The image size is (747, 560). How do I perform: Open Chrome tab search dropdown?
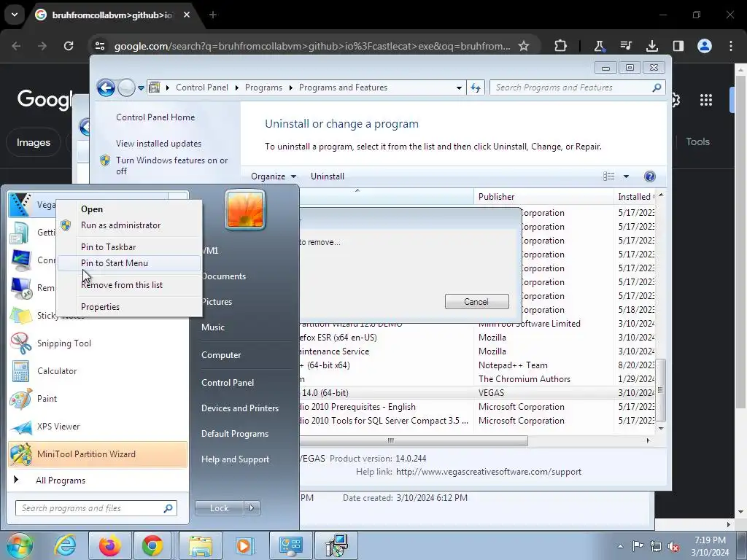(15, 15)
